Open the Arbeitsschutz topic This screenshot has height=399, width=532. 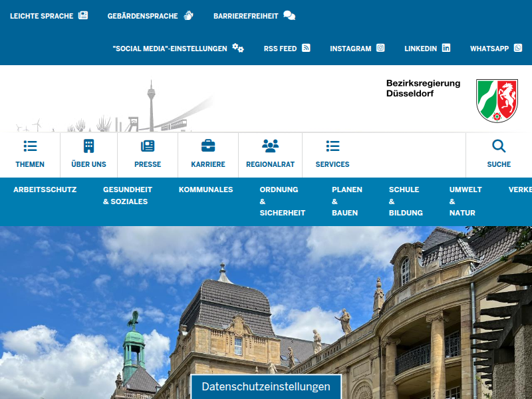pos(45,190)
